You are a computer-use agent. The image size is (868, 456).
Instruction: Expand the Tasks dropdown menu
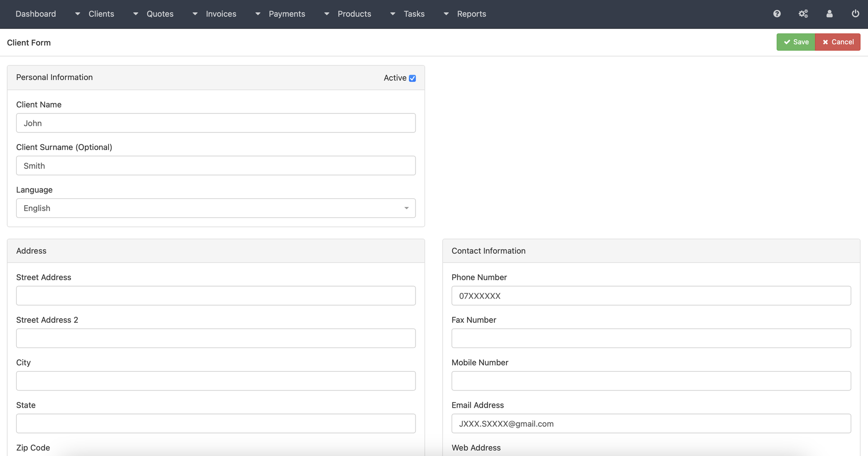coord(407,14)
